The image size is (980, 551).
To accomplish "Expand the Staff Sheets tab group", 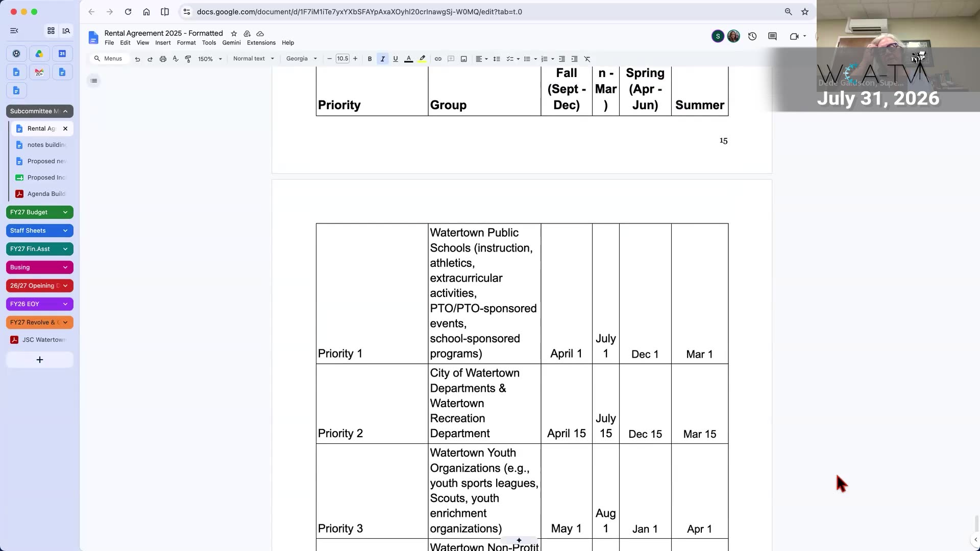I will (40, 231).
